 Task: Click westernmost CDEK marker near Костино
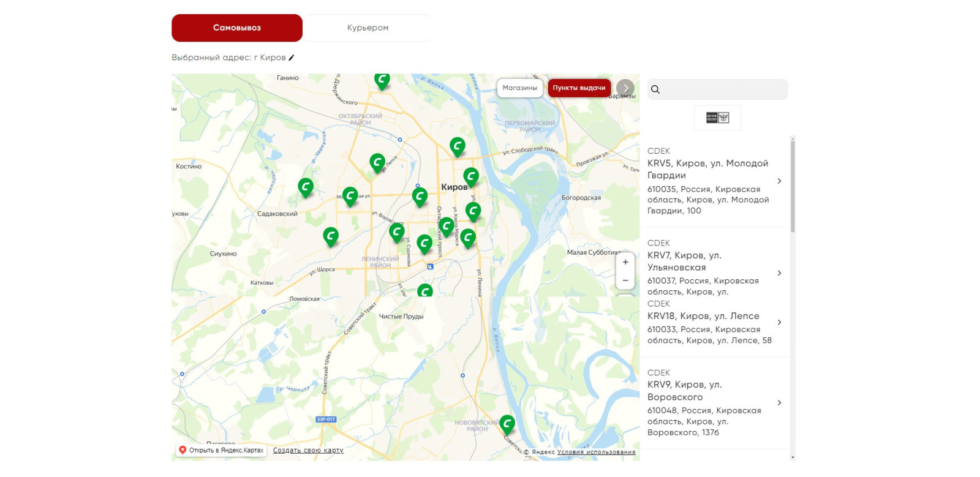coord(306,187)
